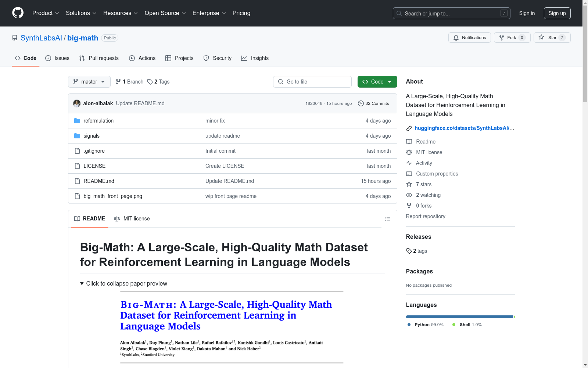The height and width of the screenshot is (368, 588).
Task: Open README outline list icon
Action: (387, 219)
